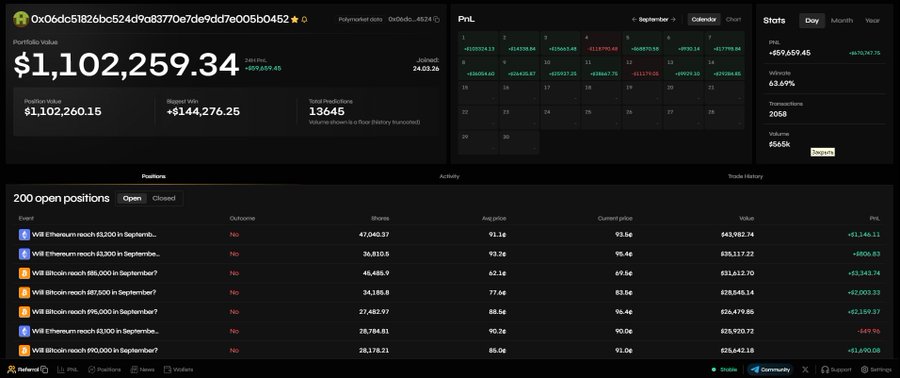The image size is (900, 378).
Task: Click PnL -$49.96 in Ethereum $3,100 row
Action: (868, 331)
